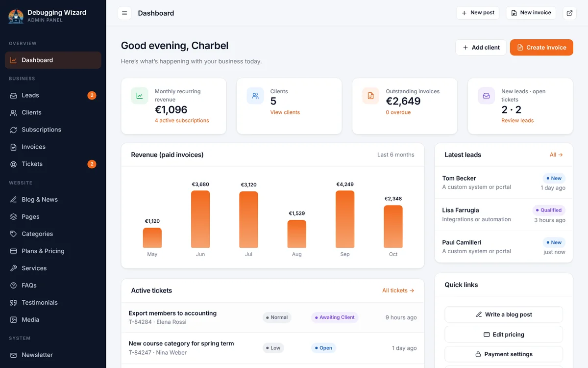588x368 pixels.
Task: Click the Services wrench icon in the sidebar
Action: point(13,268)
